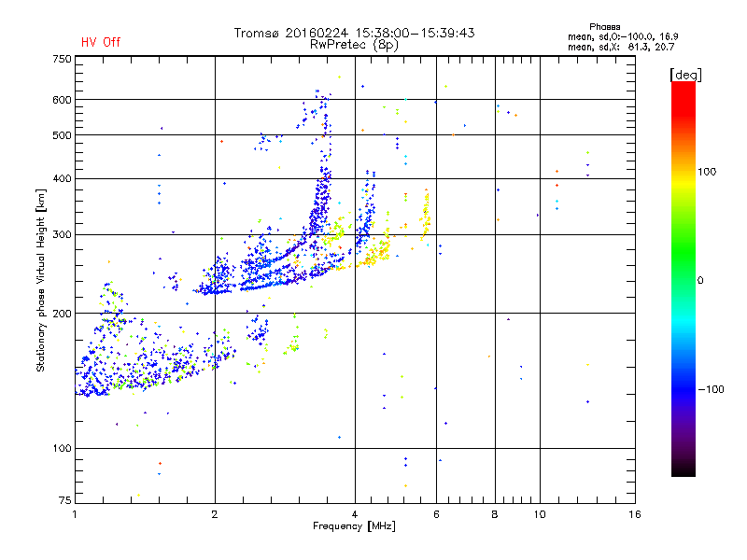
Task: Click the '[deg]' colorbar unit label
Action: [x=685, y=75]
